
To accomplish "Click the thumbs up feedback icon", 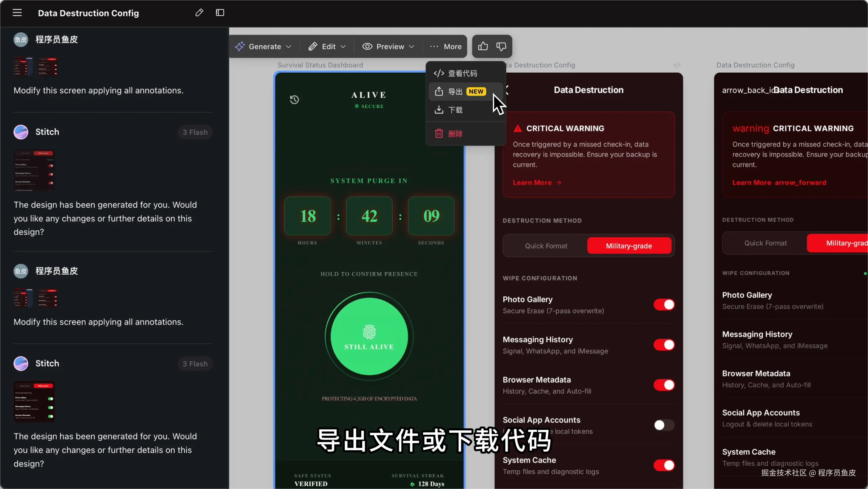I will pyautogui.click(x=483, y=46).
